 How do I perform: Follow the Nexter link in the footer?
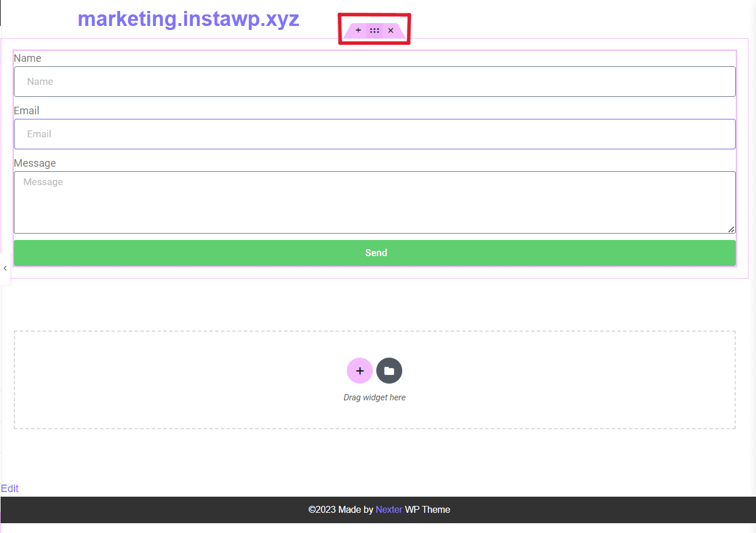(389, 509)
